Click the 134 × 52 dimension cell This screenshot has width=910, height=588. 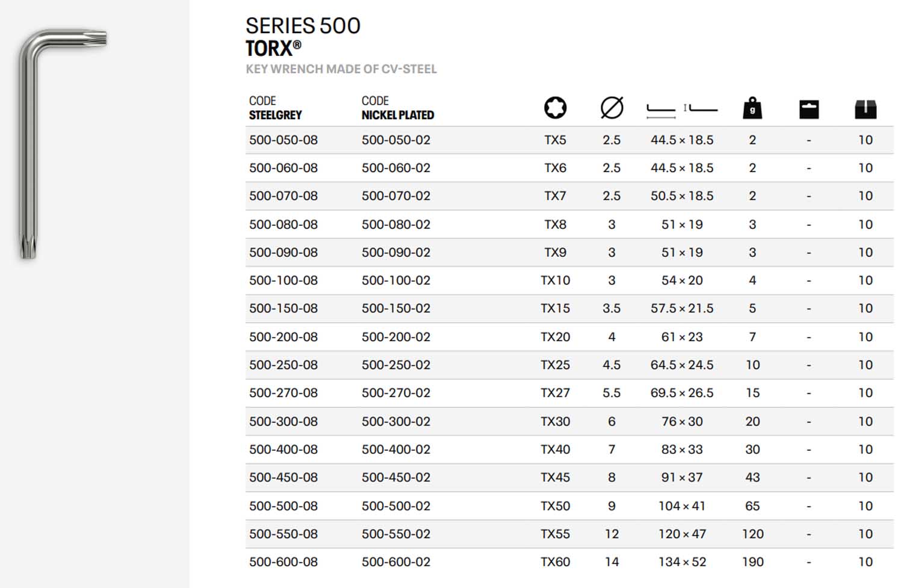[681, 562]
